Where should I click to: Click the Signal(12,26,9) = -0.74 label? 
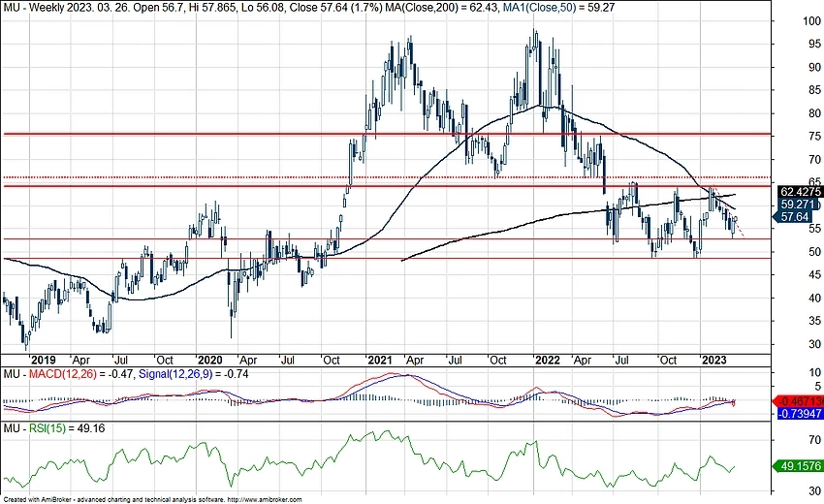tap(193, 374)
